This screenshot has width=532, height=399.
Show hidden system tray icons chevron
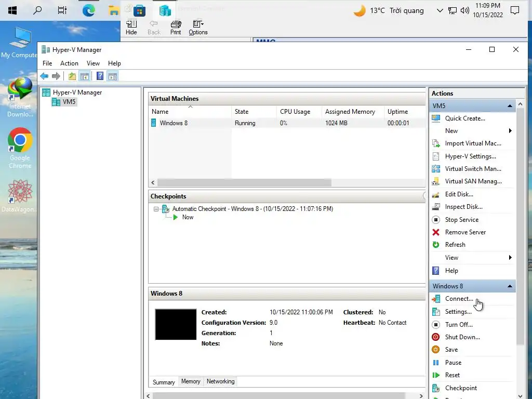[x=440, y=10]
